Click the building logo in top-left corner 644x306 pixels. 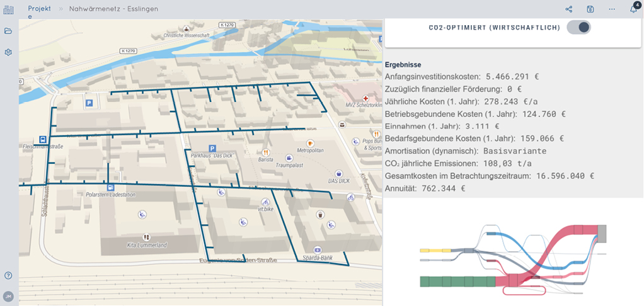(8, 9)
